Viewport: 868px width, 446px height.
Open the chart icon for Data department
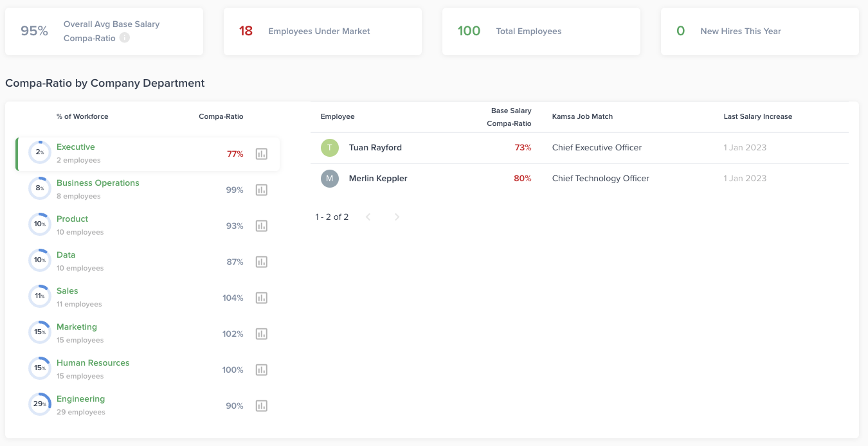point(261,262)
